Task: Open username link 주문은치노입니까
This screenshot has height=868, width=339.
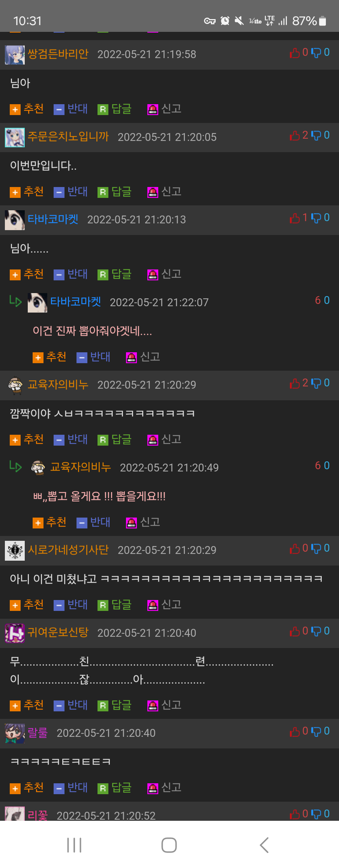Action: (x=68, y=136)
